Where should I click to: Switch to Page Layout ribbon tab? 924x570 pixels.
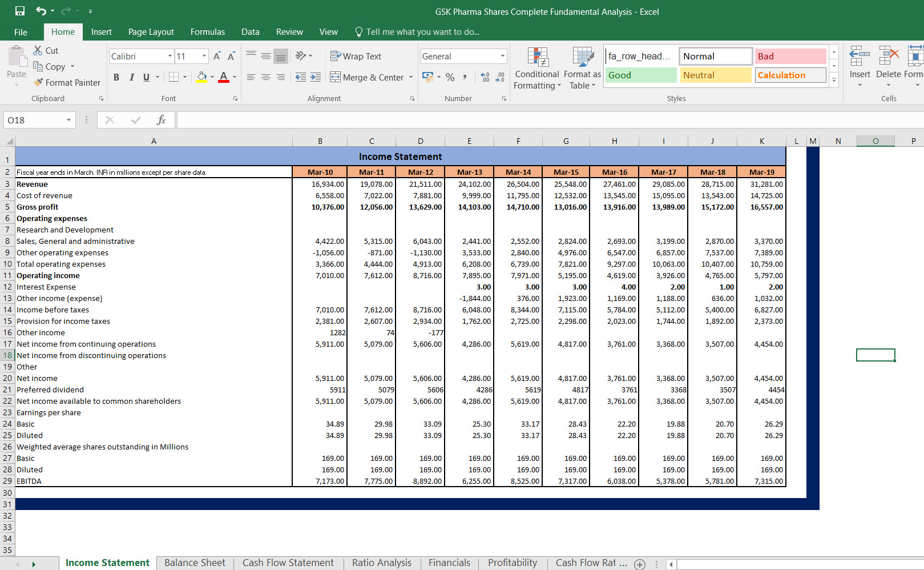[151, 32]
